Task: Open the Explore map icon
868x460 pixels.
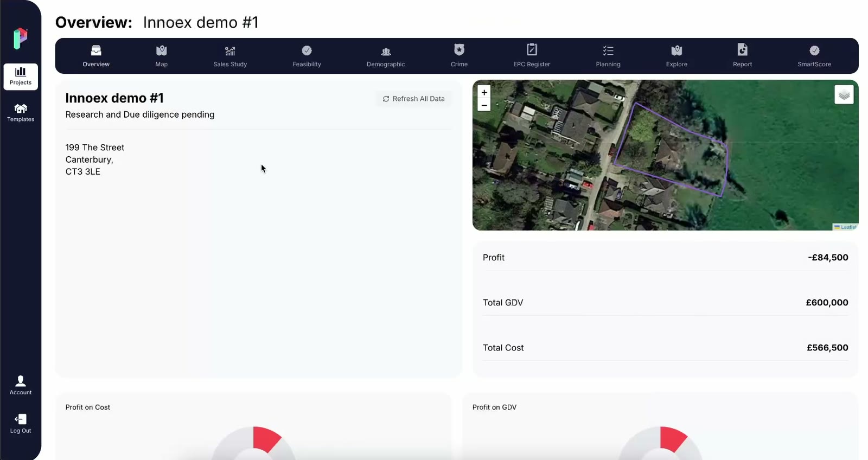Action: point(676,50)
